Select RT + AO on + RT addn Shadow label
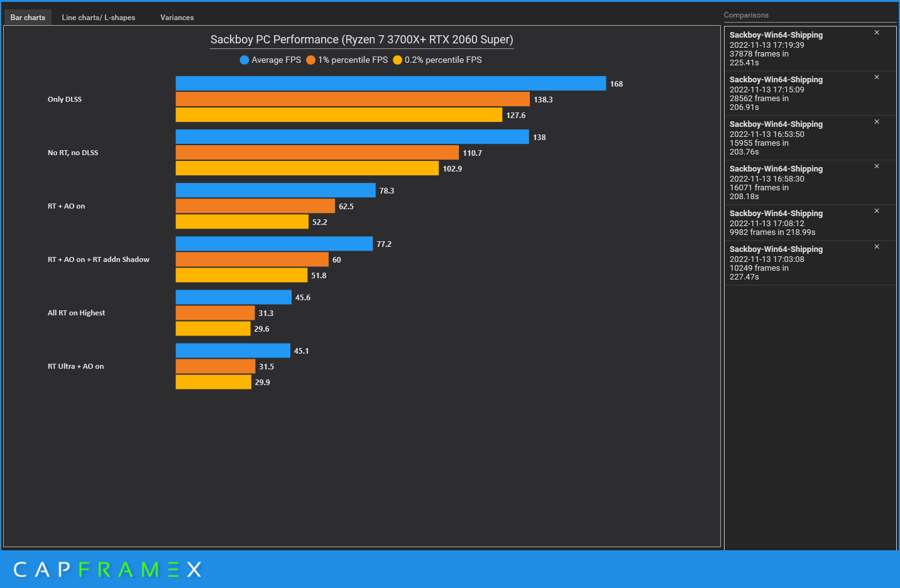 [99, 259]
